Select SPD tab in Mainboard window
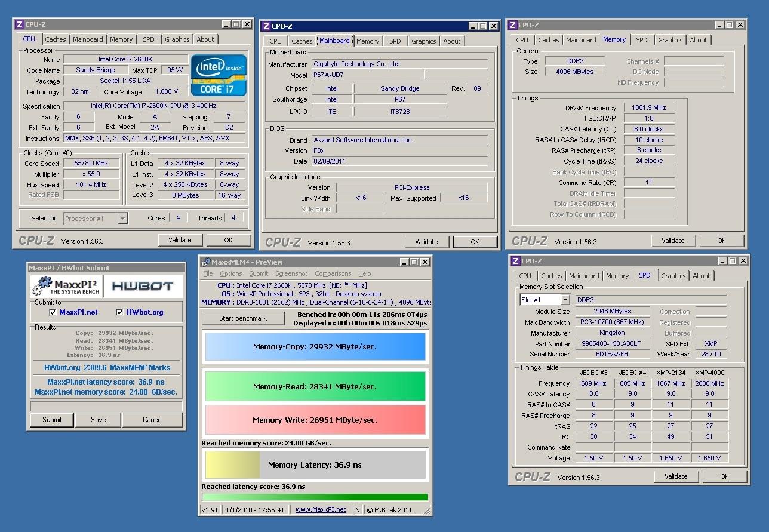The height and width of the screenshot is (532, 769). point(395,41)
